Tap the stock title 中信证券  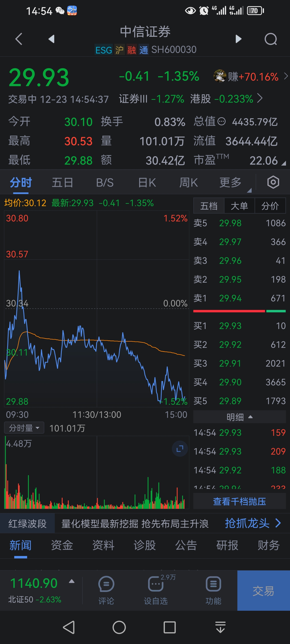[145, 32]
